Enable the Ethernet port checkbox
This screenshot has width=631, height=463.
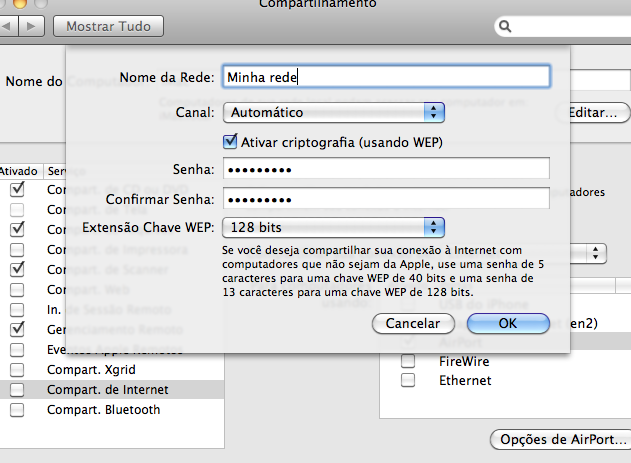[408, 381]
